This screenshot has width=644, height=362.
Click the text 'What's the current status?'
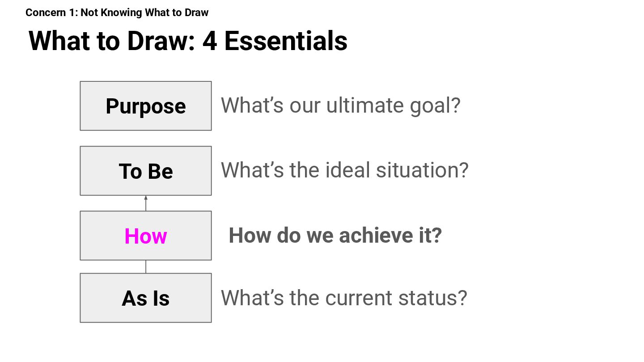(x=344, y=298)
